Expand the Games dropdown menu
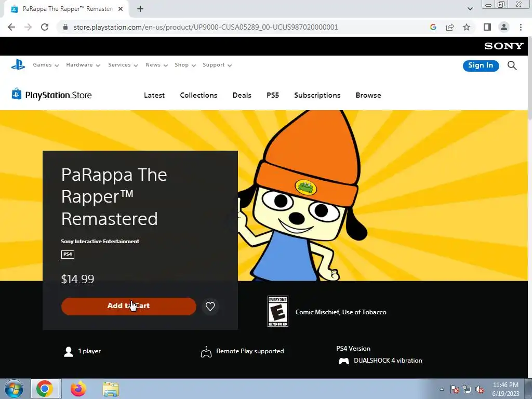This screenshot has width=532, height=399. click(46, 65)
